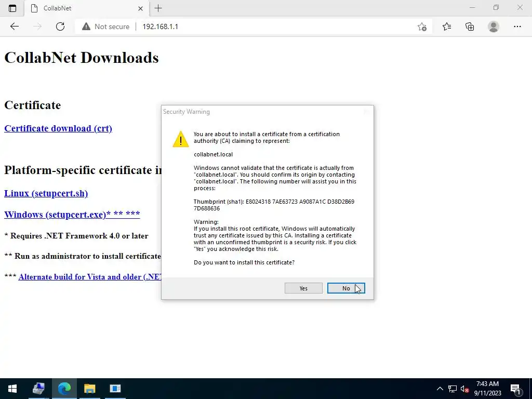The height and width of the screenshot is (399, 532).
Task: Open a new tab with plus button
Action: (x=158, y=8)
